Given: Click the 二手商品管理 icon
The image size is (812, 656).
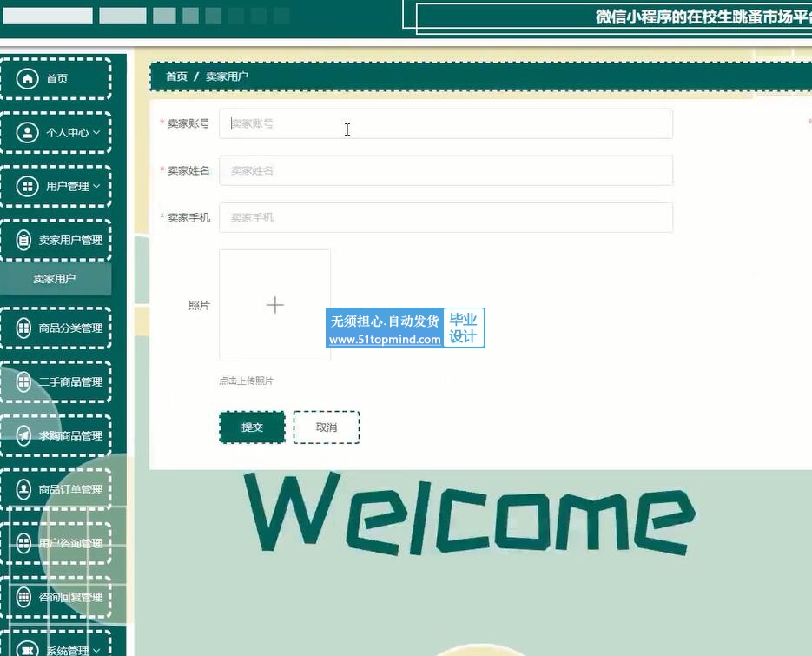Looking at the screenshot, I should 23,382.
